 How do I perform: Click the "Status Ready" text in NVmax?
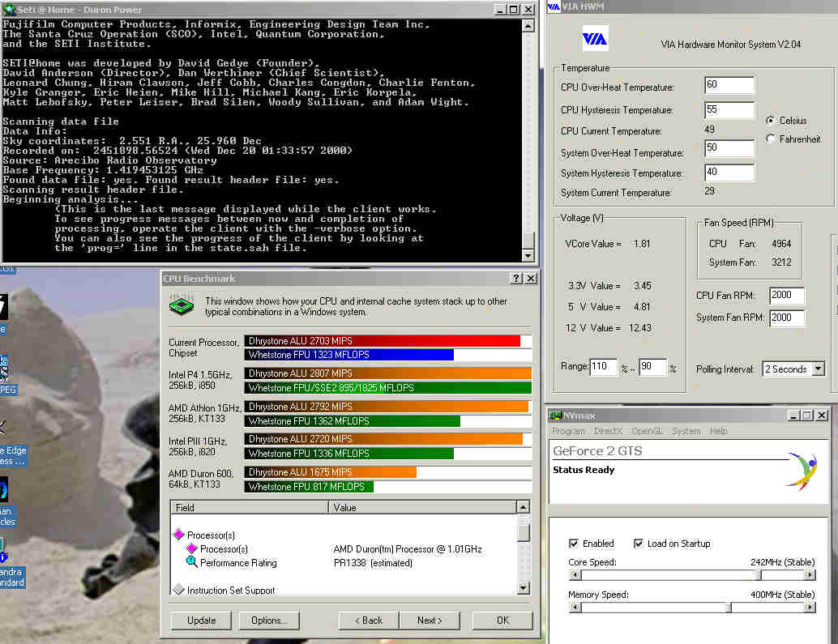[x=584, y=470]
